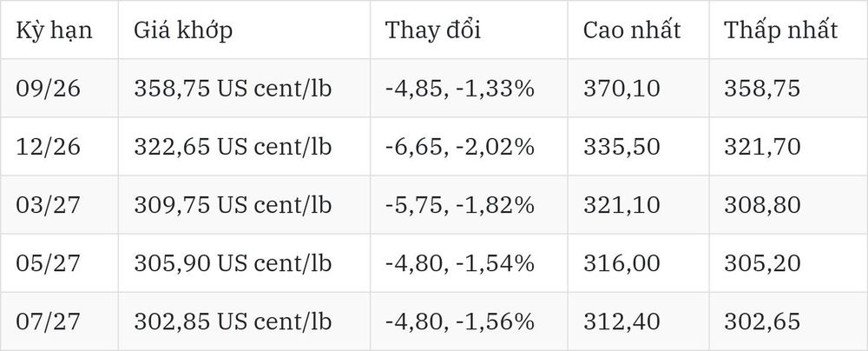This screenshot has width=868, height=351.
Task: Click the 'Kỳ hạn' column header
Action: tap(54, 30)
